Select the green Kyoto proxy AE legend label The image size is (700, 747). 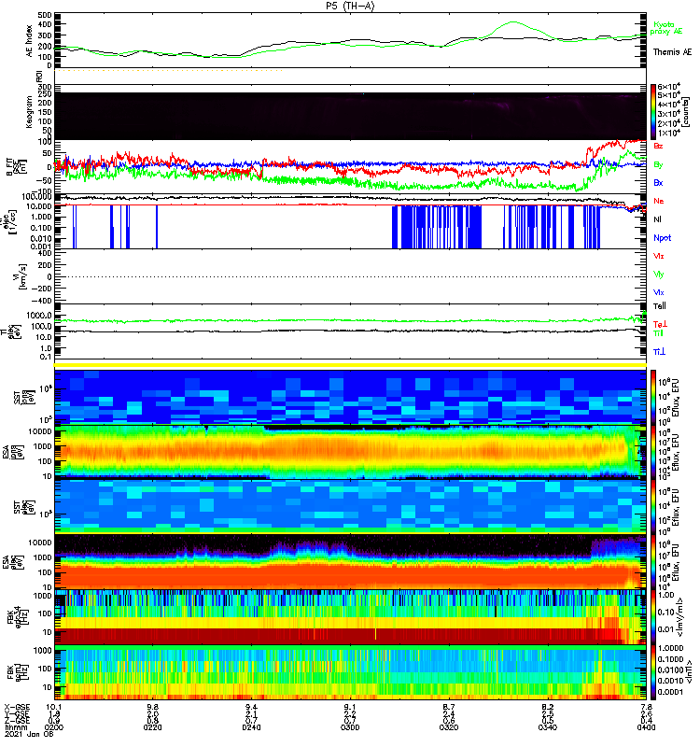(666, 28)
